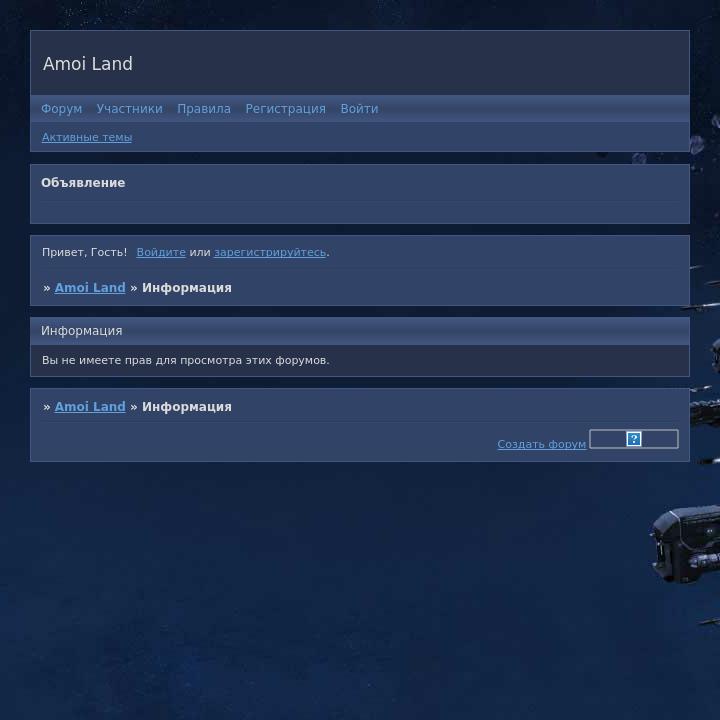Image resolution: width=720 pixels, height=720 pixels.
Task: Open the Правила page
Action: pyautogui.click(x=204, y=109)
